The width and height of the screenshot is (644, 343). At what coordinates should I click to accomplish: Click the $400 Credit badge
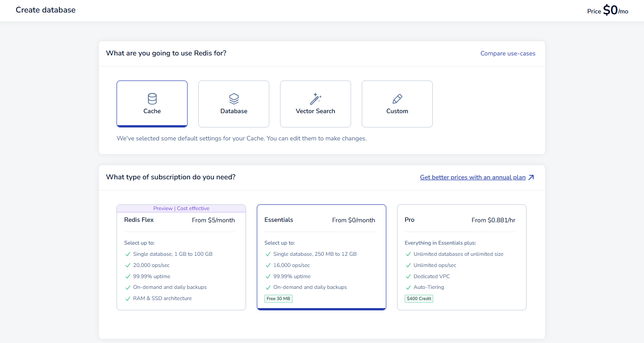point(419,299)
